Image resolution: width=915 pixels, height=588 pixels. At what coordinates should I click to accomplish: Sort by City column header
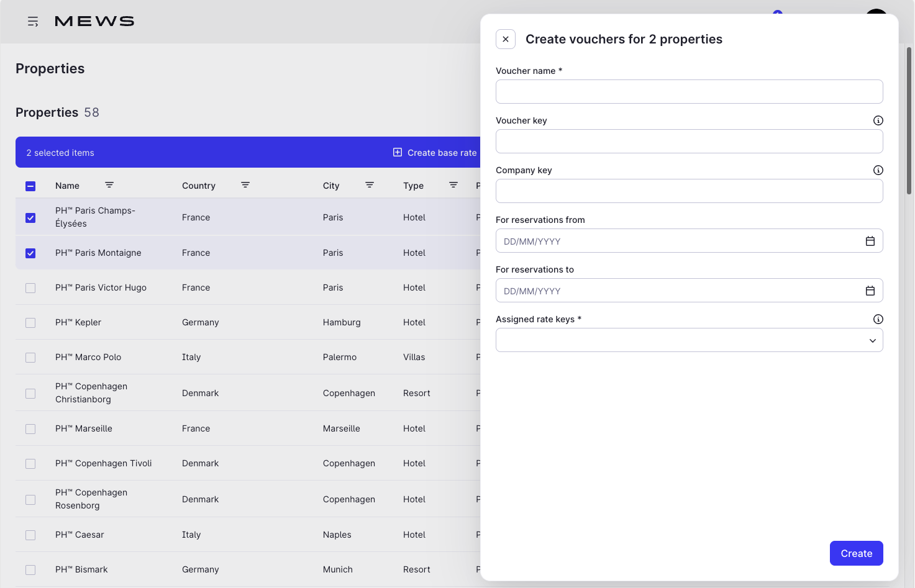pos(331,186)
